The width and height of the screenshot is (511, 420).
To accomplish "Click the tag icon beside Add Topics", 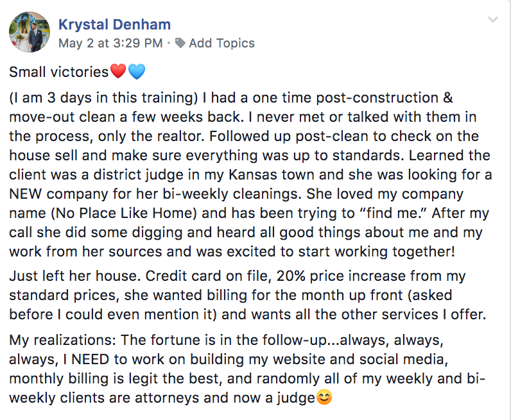I will coord(180,44).
